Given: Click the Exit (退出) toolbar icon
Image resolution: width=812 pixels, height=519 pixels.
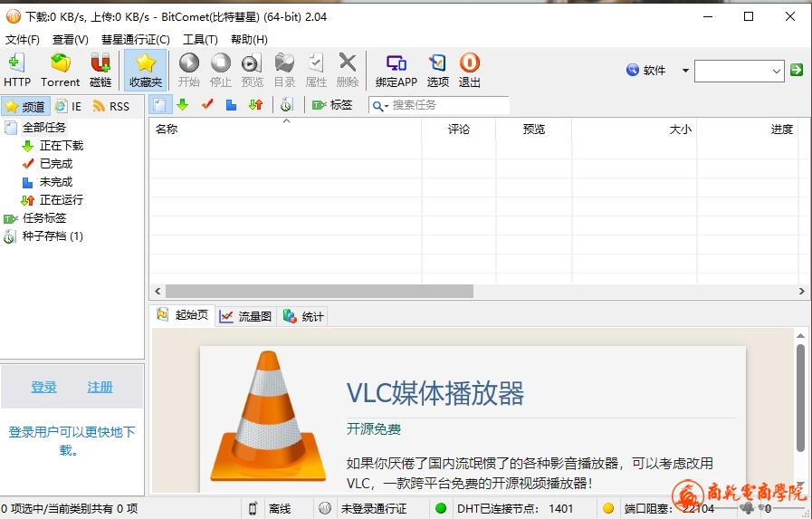Looking at the screenshot, I should click(x=469, y=70).
